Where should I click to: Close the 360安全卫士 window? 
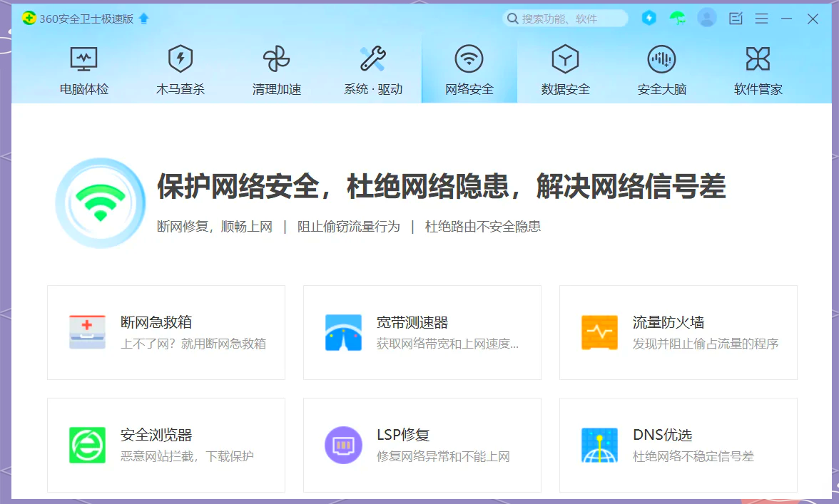(x=813, y=19)
